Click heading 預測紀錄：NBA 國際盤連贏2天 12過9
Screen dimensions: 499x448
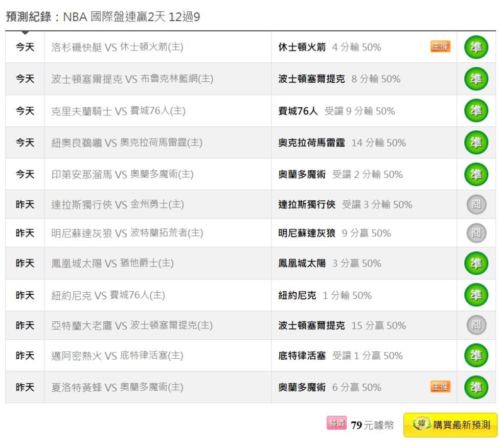(103, 17)
